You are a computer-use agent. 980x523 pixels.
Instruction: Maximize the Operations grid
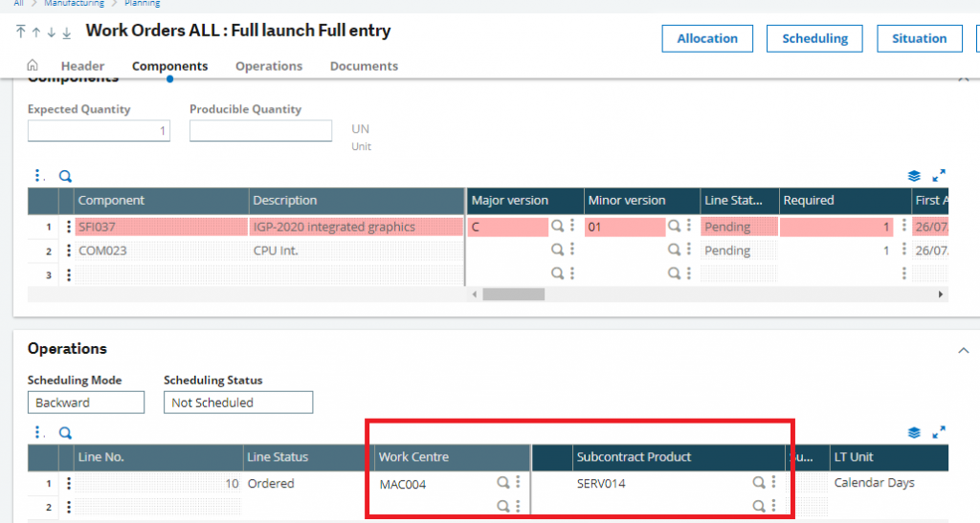click(939, 432)
